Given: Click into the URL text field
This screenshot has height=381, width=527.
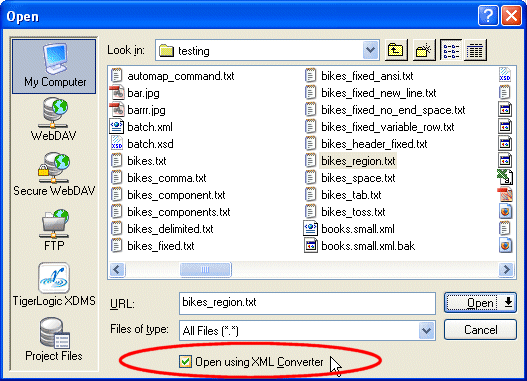Looking at the screenshot, I should point(307,303).
